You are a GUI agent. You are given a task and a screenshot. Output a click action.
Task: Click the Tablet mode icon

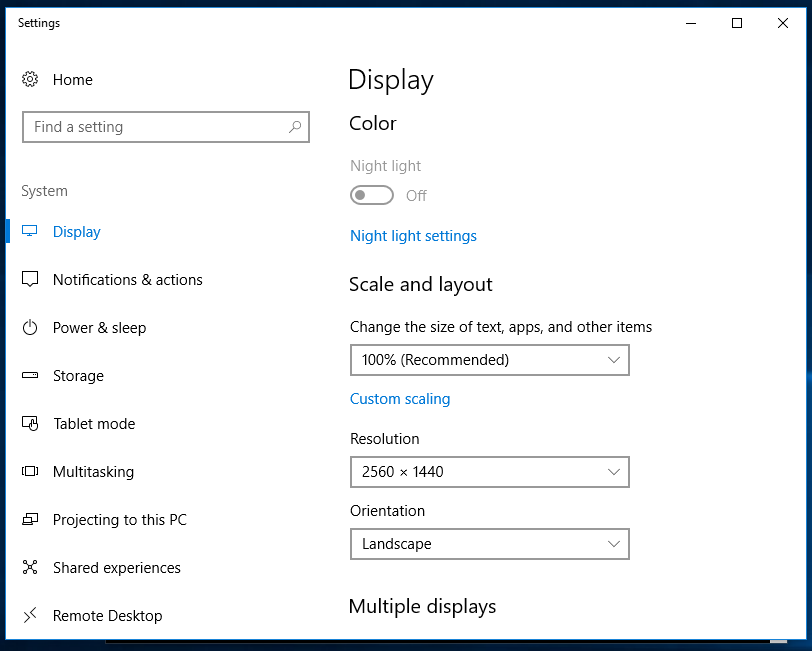[30, 424]
